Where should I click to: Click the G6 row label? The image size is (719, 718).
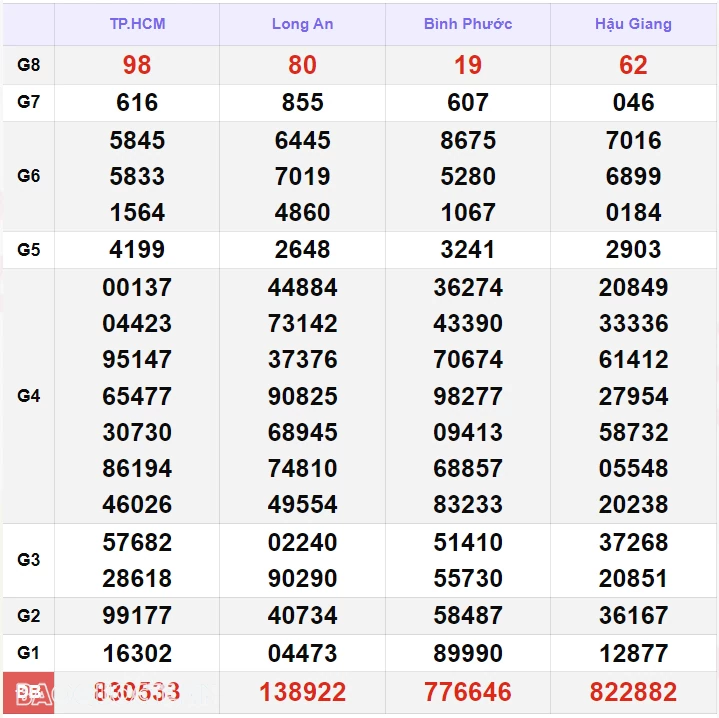tap(29, 176)
